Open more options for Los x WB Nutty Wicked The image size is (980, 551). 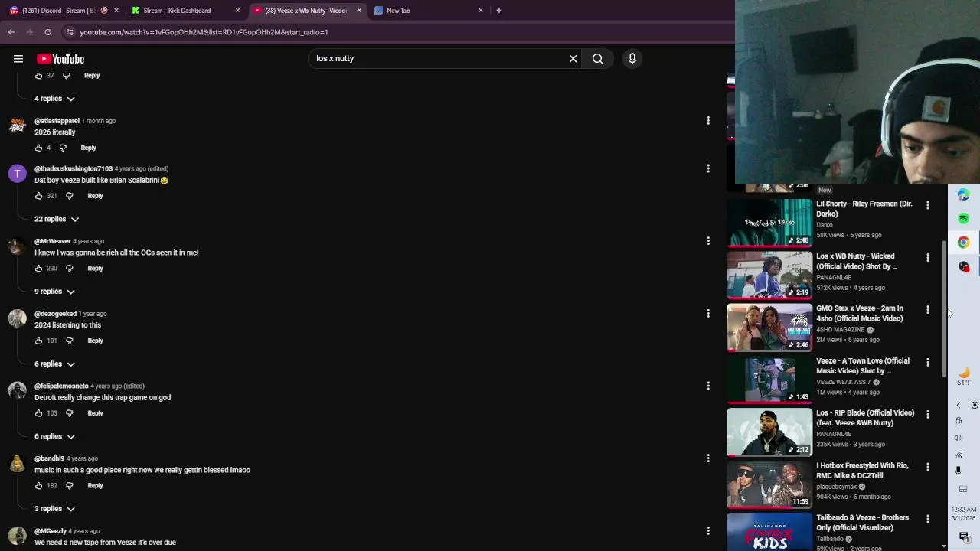(x=928, y=257)
